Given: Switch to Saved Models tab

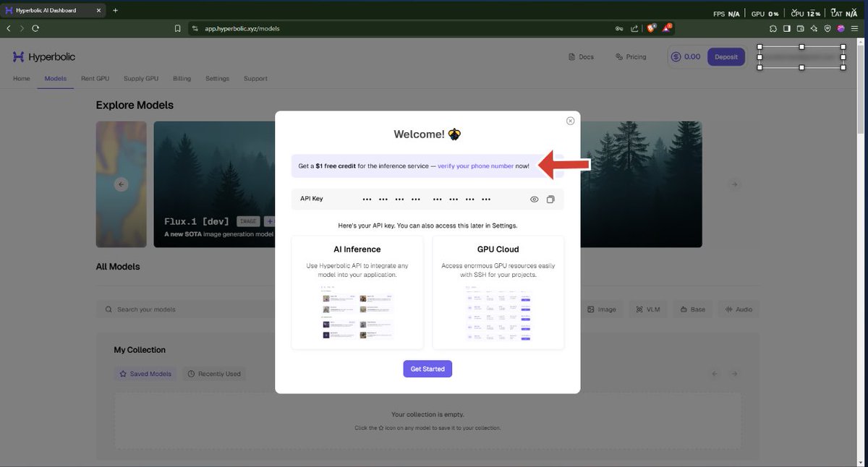Looking at the screenshot, I should [x=145, y=374].
